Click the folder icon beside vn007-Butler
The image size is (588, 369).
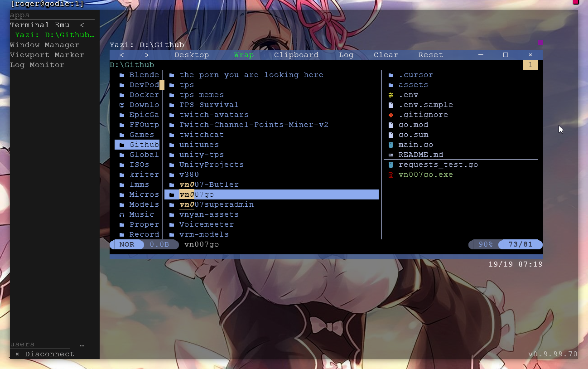172,184
